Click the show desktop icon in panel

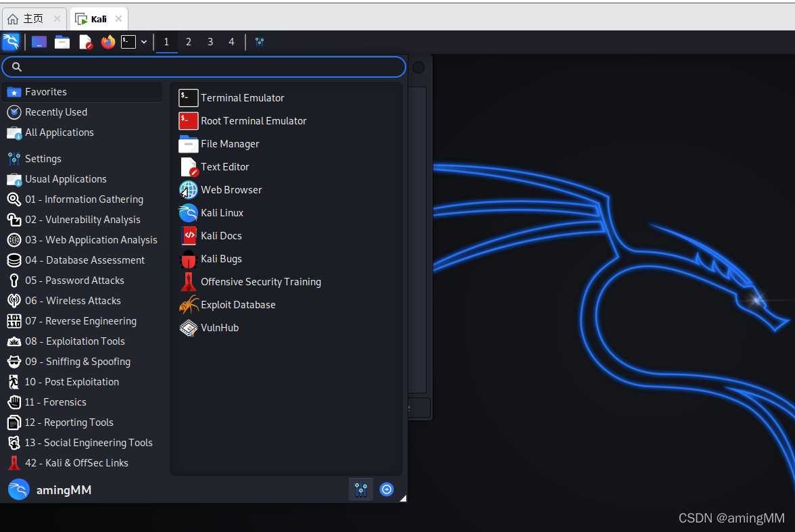click(x=39, y=42)
